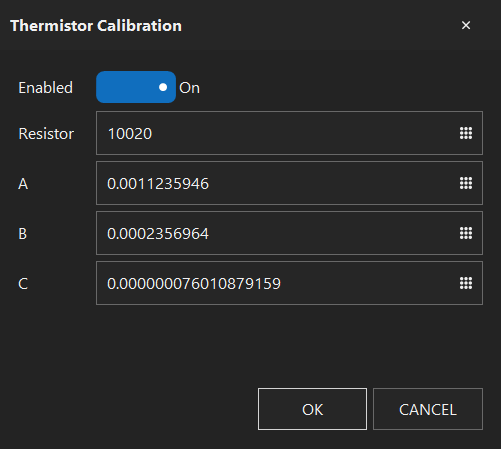501x449 pixels.
Task: Dismiss dialog with CANCEL button
Action: click(428, 409)
